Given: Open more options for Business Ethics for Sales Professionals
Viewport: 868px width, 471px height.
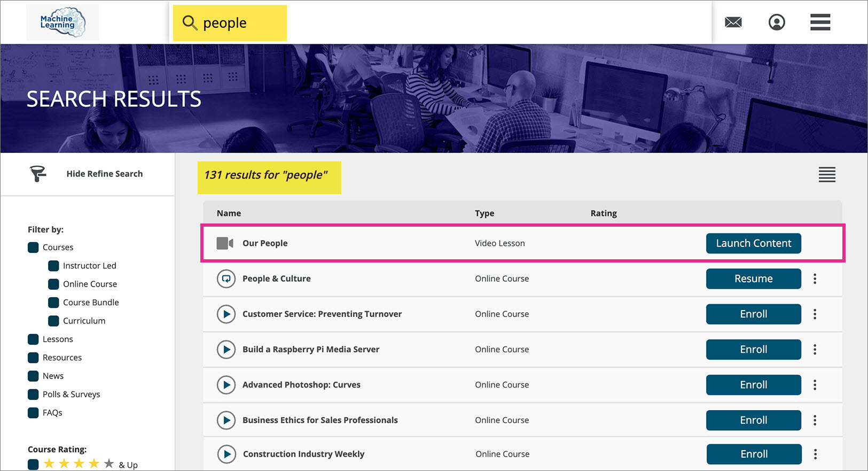Looking at the screenshot, I should (815, 420).
